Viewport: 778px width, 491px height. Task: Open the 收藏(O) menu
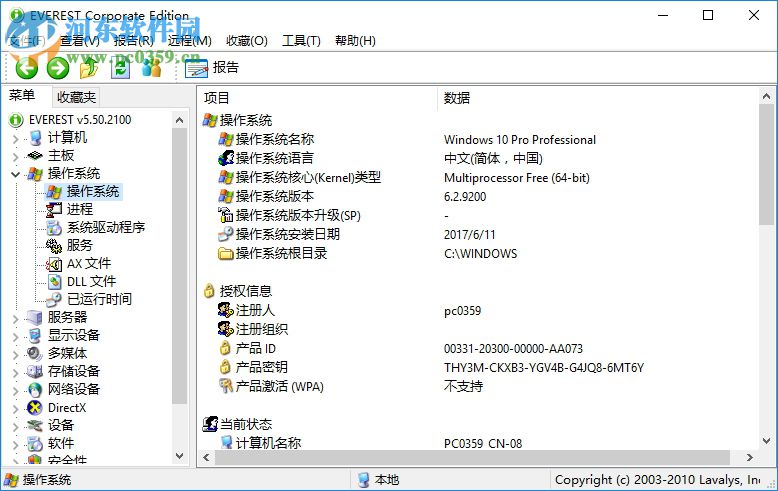[x=247, y=41]
